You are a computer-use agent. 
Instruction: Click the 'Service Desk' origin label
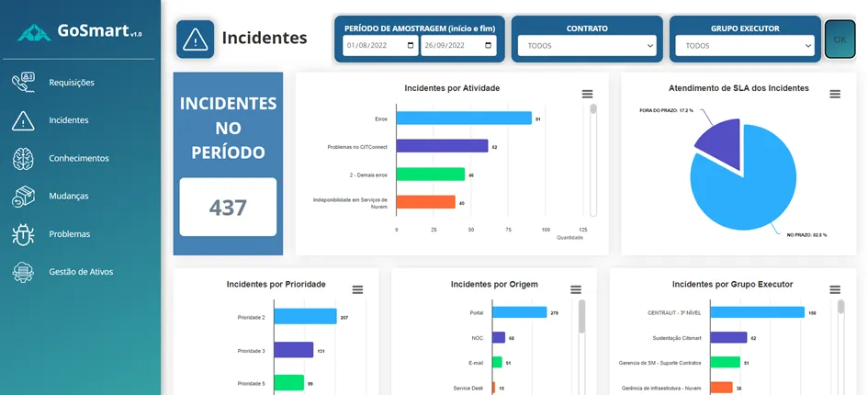click(468, 388)
